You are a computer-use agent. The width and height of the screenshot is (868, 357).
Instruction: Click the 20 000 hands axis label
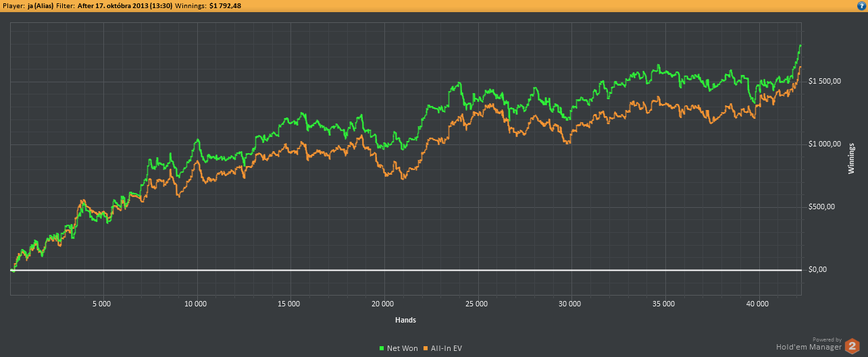(383, 304)
